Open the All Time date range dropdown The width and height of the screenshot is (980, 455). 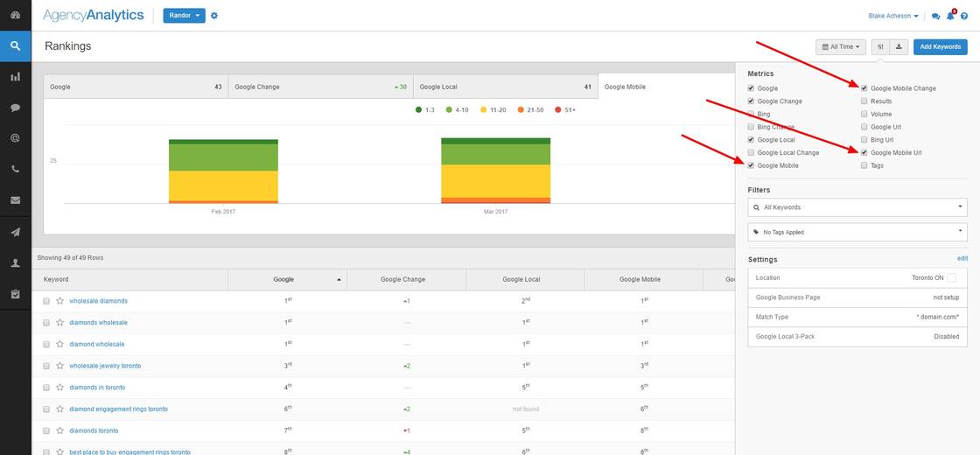point(841,47)
